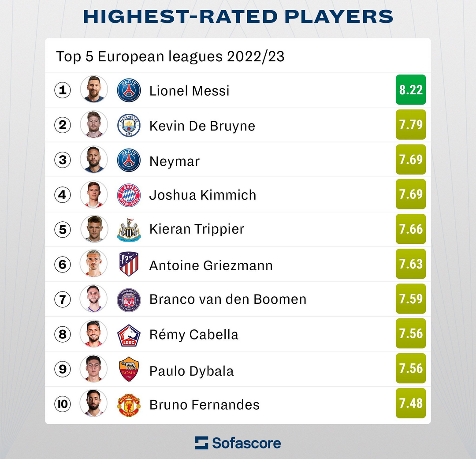
Task: Click the Atlético Madrid badge
Action: tap(129, 264)
